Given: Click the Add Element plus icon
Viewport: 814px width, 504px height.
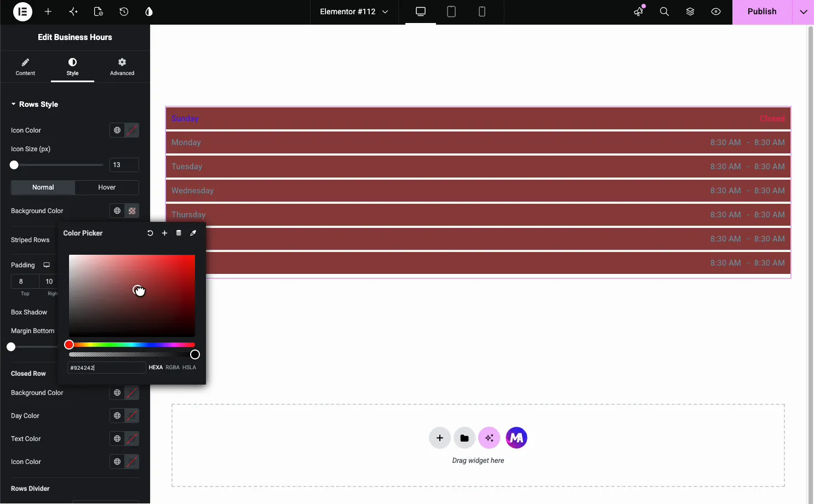Looking at the screenshot, I should 48,12.
